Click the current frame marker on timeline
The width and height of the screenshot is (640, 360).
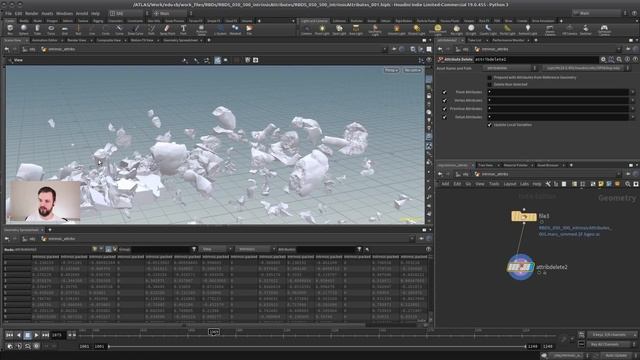tap(214, 332)
